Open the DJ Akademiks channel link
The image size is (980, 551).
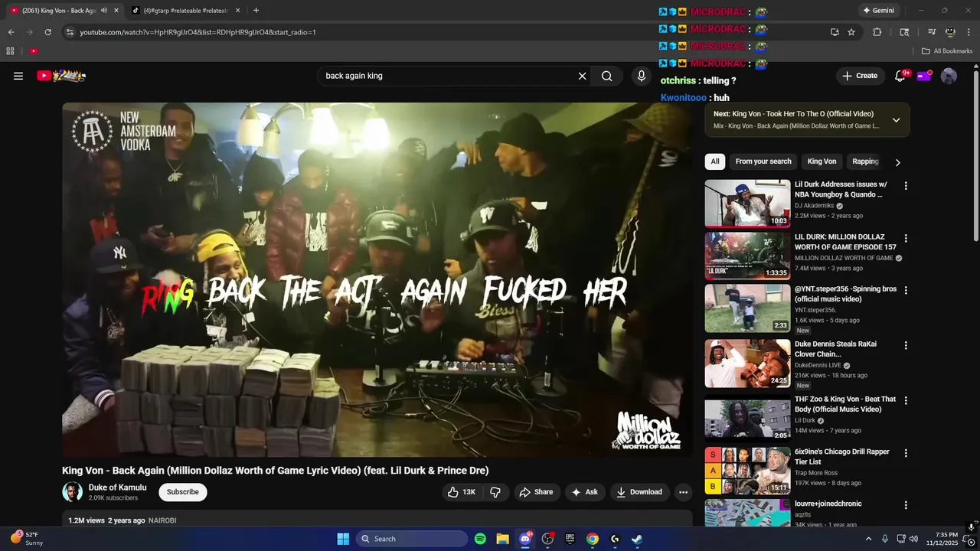coord(814,206)
